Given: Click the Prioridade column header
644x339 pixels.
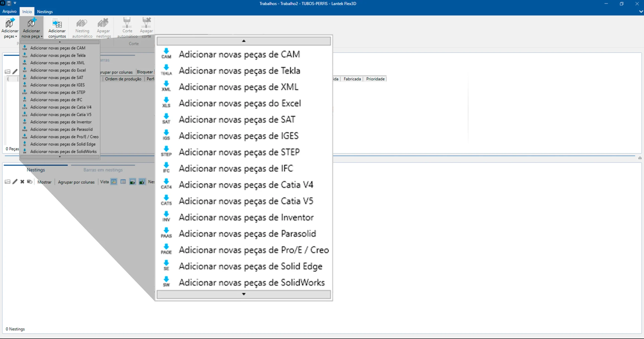Looking at the screenshot, I should pyautogui.click(x=375, y=79).
